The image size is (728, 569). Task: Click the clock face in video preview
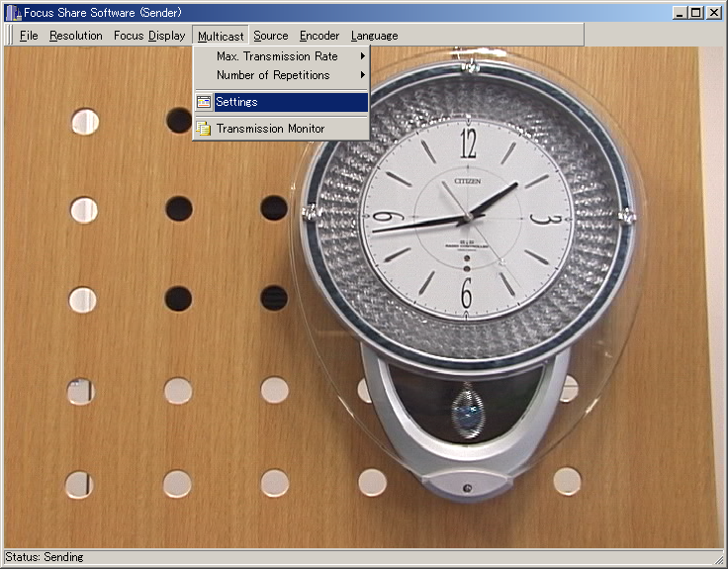[x=468, y=217]
